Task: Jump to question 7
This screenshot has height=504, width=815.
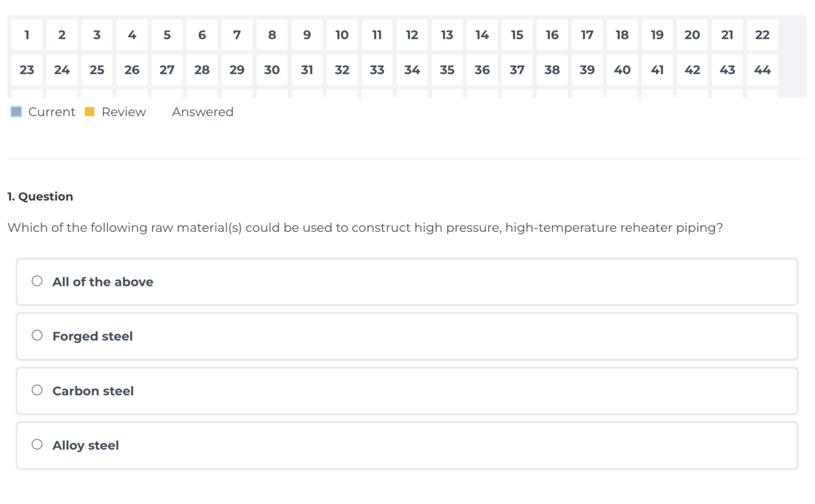Action: 237,35
